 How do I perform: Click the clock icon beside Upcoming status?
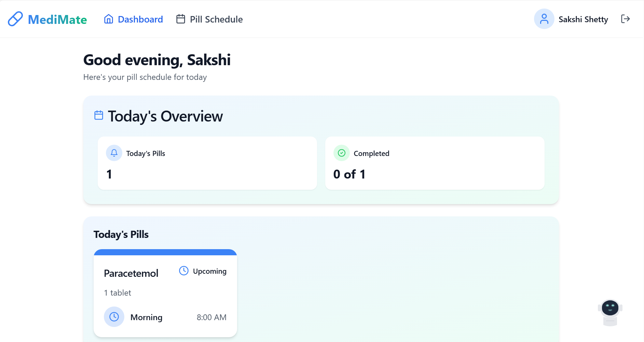(184, 271)
